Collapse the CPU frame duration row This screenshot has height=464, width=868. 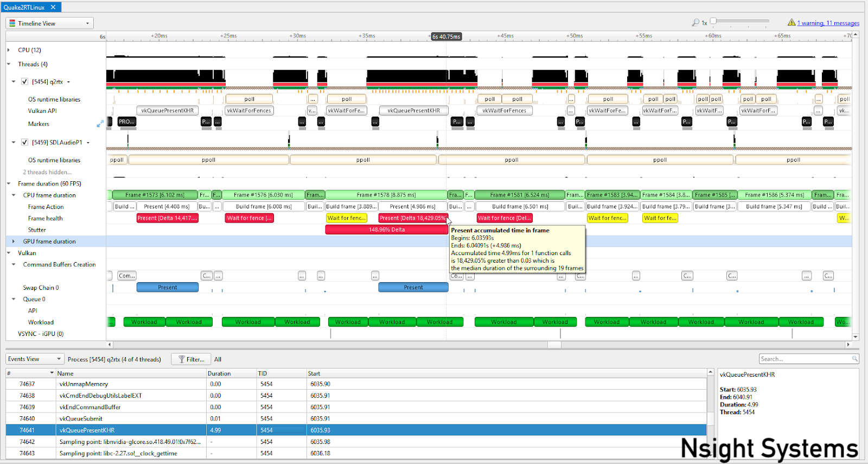pos(14,195)
